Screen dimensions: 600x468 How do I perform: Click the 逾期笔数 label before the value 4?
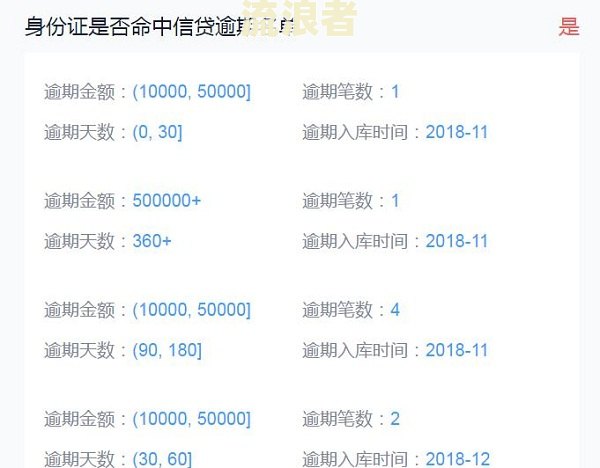coord(337,310)
